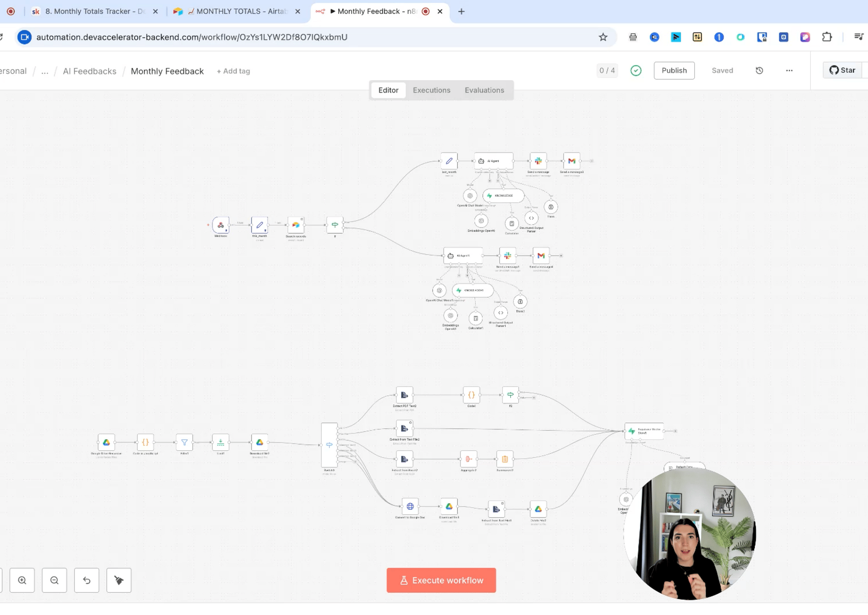
Task: Click the Code1 curly-braces node
Action: click(471, 395)
